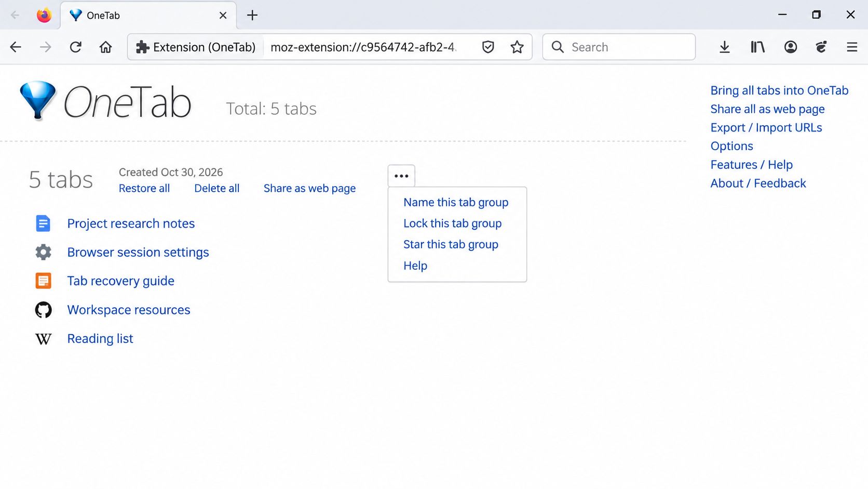This screenshot has width=868, height=489.
Task: Open the Project research notes link
Action: click(x=131, y=223)
